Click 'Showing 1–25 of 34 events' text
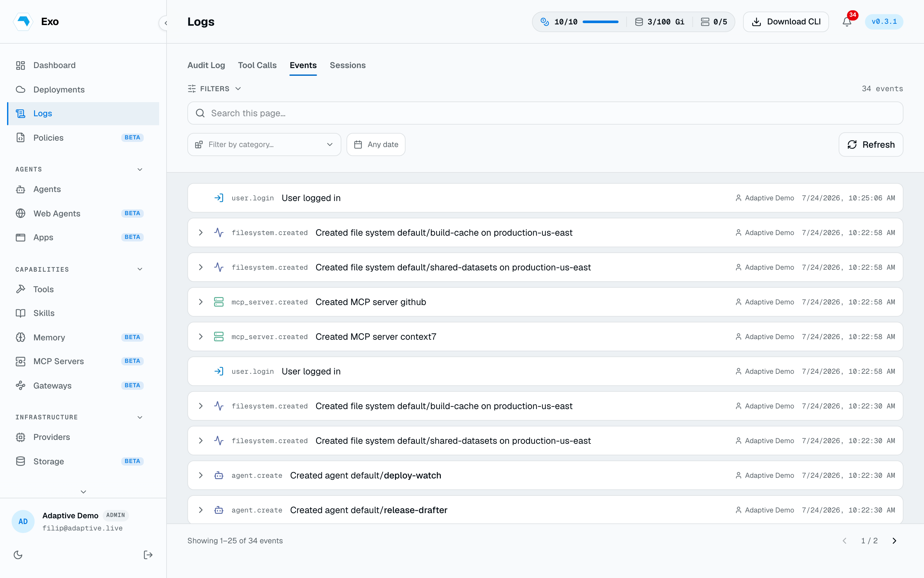 coord(235,540)
